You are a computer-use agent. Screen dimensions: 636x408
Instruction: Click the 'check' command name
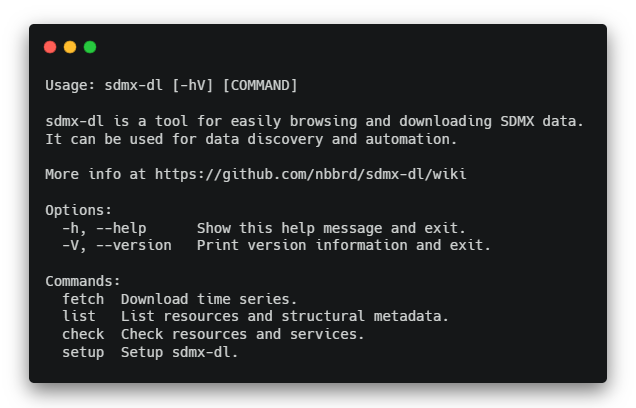click(83, 334)
